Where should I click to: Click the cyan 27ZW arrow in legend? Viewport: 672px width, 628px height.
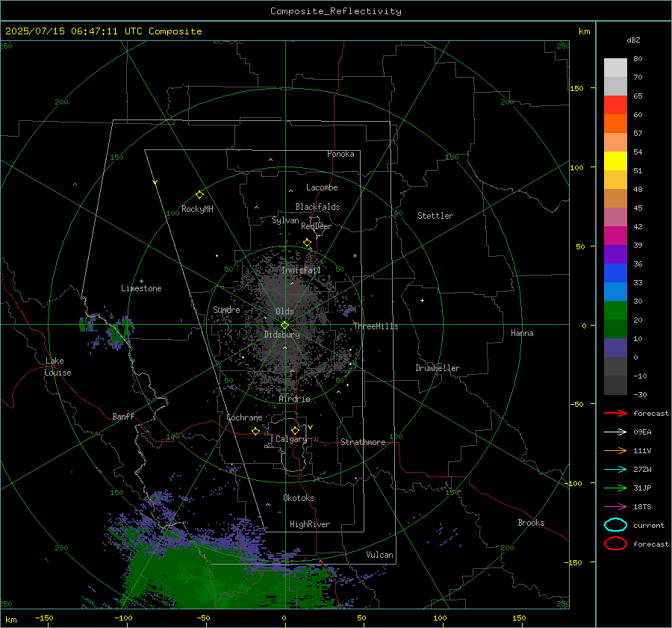coord(615,470)
